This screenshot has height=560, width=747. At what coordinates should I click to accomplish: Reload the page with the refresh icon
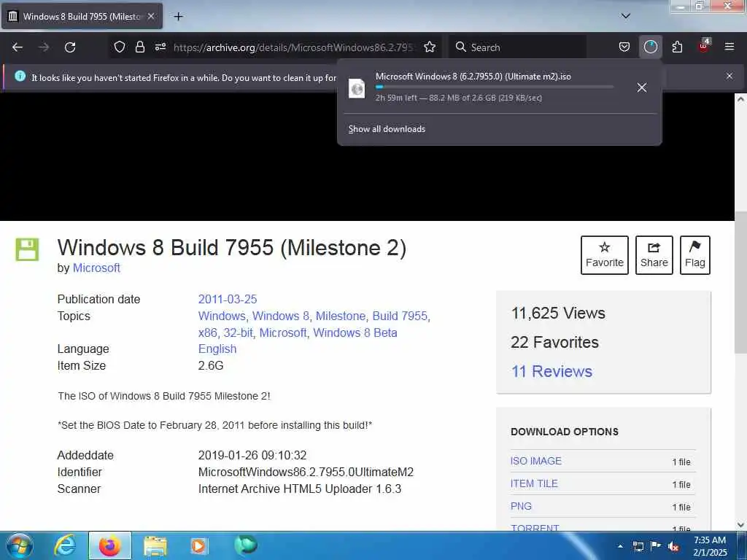pos(70,47)
